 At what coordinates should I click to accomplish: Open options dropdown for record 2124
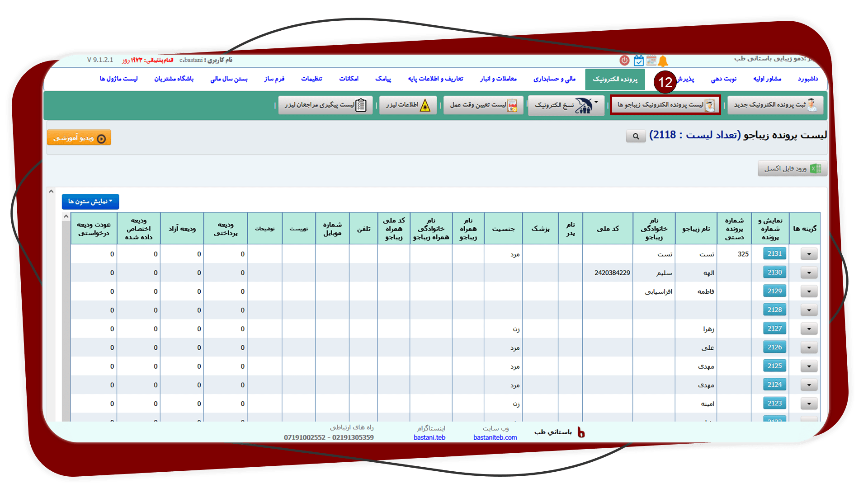(809, 385)
